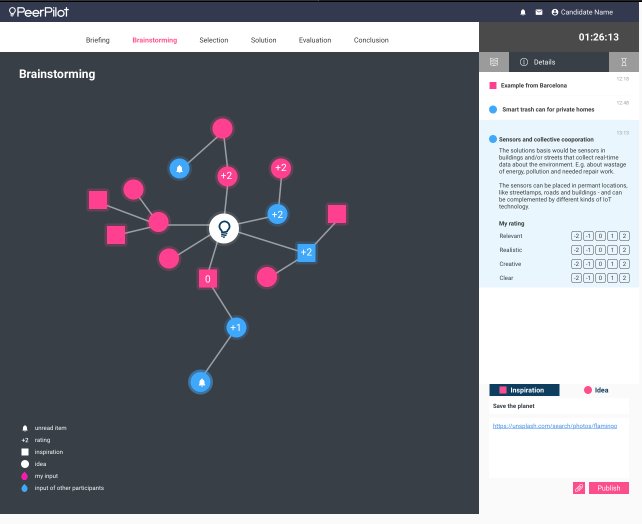Select the pink +2 node above center

point(227,176)
